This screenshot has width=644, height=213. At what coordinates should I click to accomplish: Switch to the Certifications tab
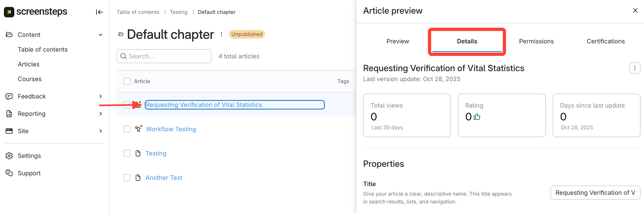pyautogui.click(x=605, y=41)
